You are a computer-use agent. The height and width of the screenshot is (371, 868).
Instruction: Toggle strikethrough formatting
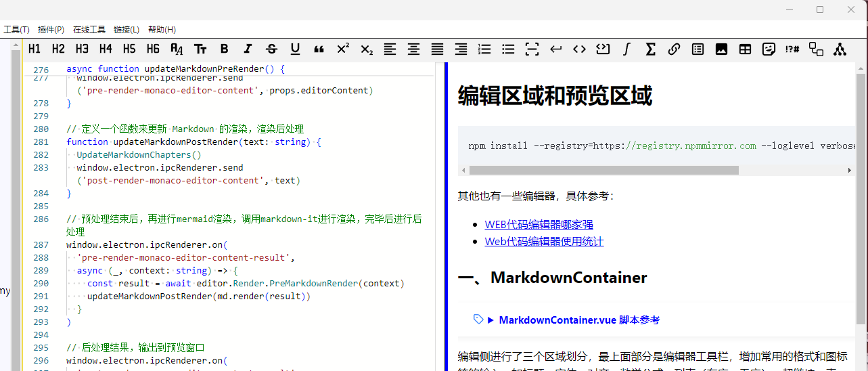[271, 49]
